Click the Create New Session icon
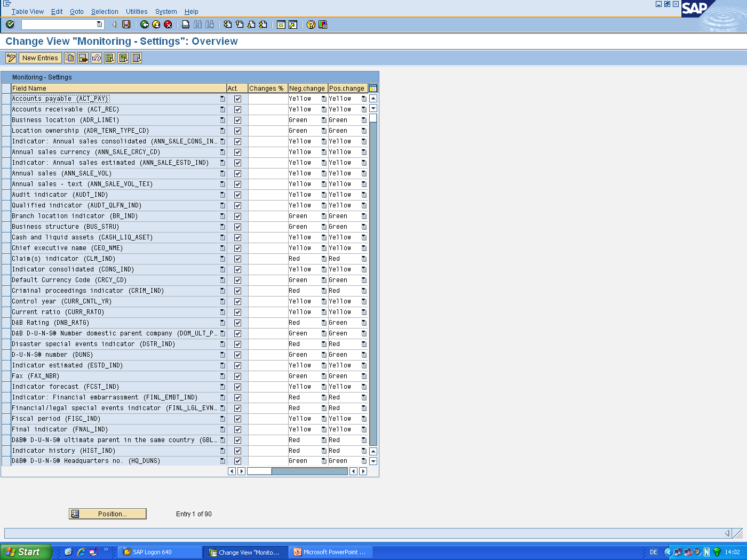 click(x=281, y=25)
